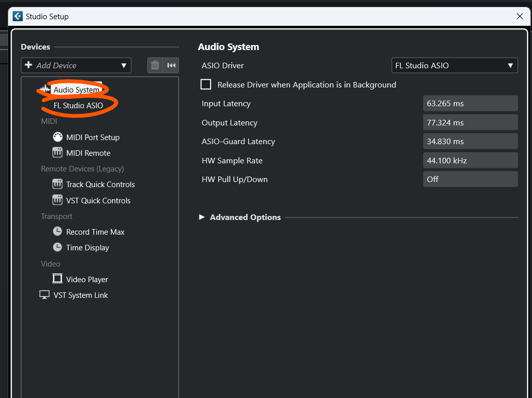Click the HW Pull Up/Down Off field
This screenshot has height=398, width=532.
[x=470, y=179]
